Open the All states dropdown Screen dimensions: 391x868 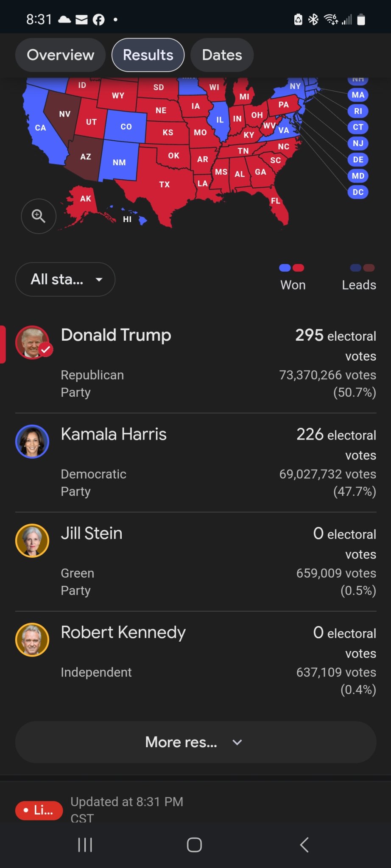pyautogui.click(x=65, y=279)
